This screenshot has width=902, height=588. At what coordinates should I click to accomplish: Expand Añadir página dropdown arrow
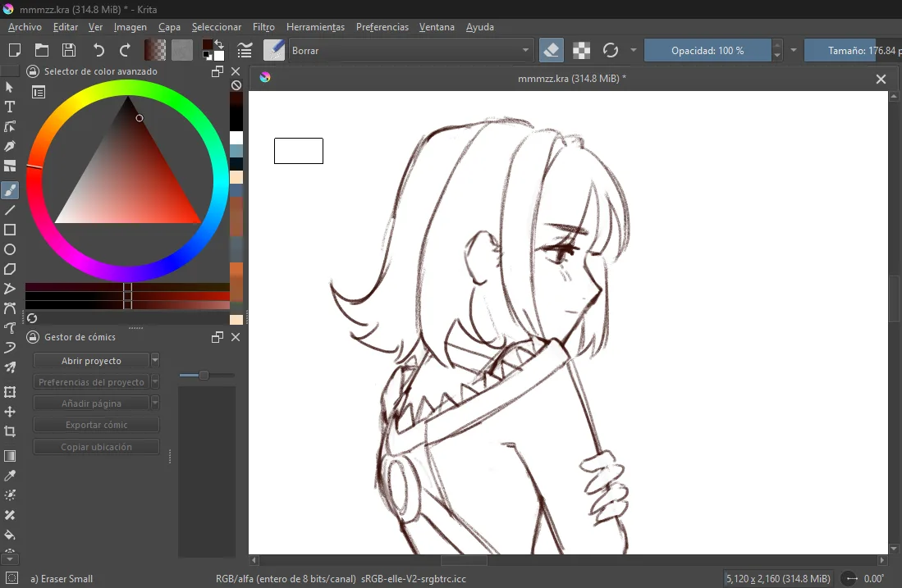point(155,403)
